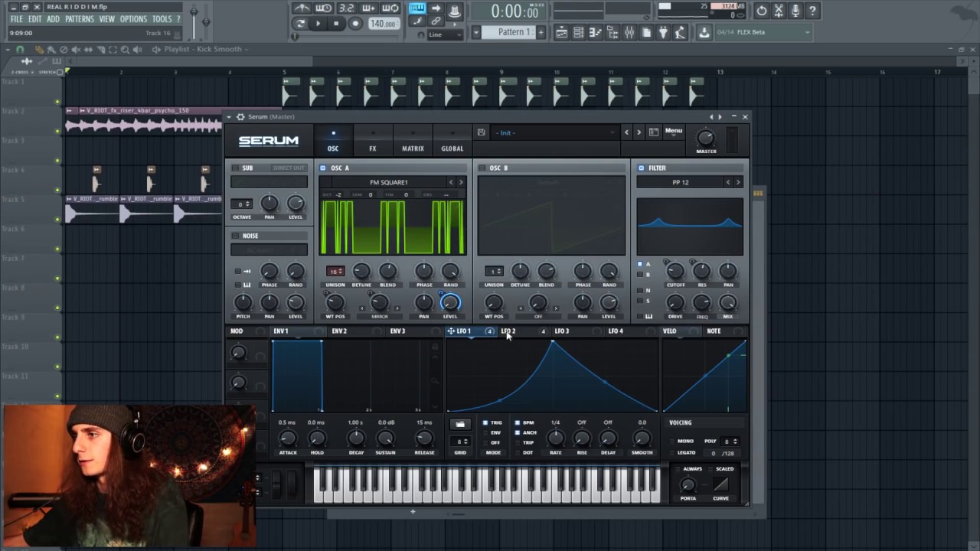Click the DIRECT OUT button
The width and height of the screenshot is (980, 551).
289,168
